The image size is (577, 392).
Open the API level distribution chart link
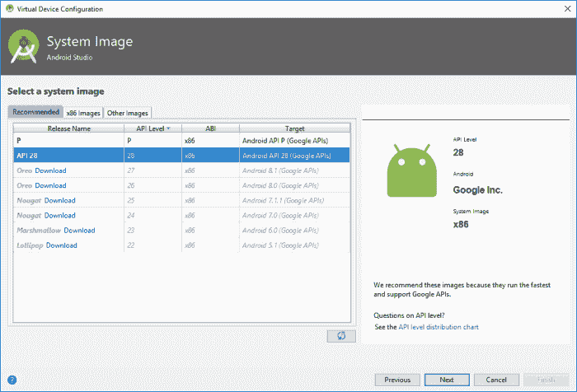pyautogui.click(x=439, y=327)
